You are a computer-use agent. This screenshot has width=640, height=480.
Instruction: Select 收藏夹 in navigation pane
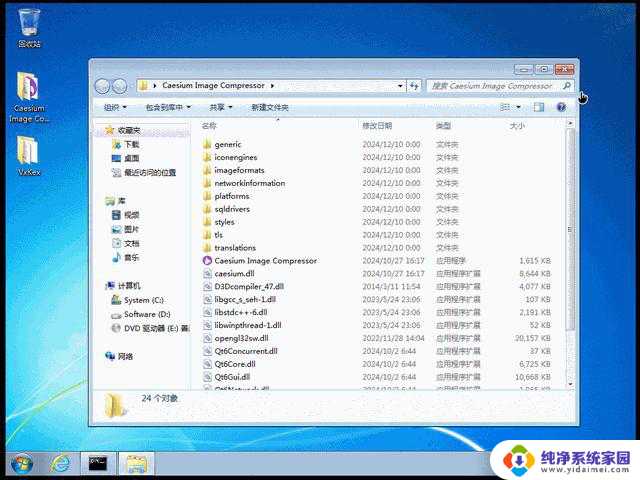click(129, 130)
